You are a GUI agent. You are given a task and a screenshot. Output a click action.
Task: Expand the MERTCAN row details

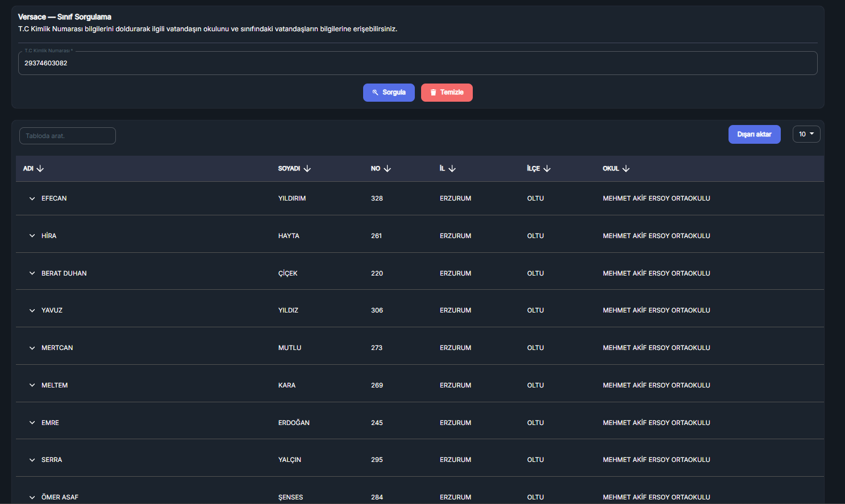pos(32,348)
